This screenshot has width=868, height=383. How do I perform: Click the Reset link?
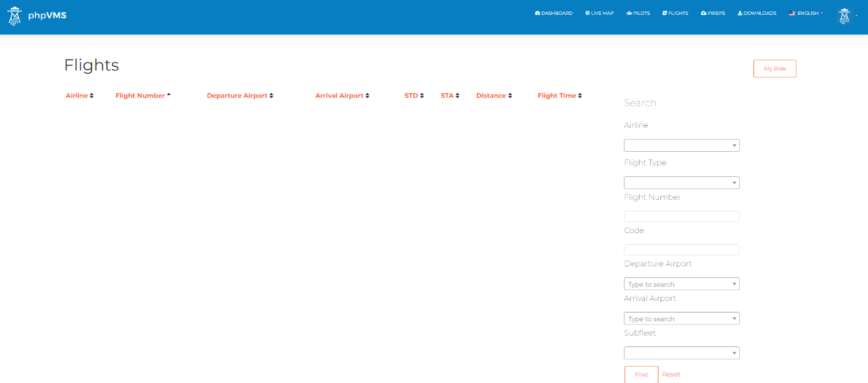[671, 374]
